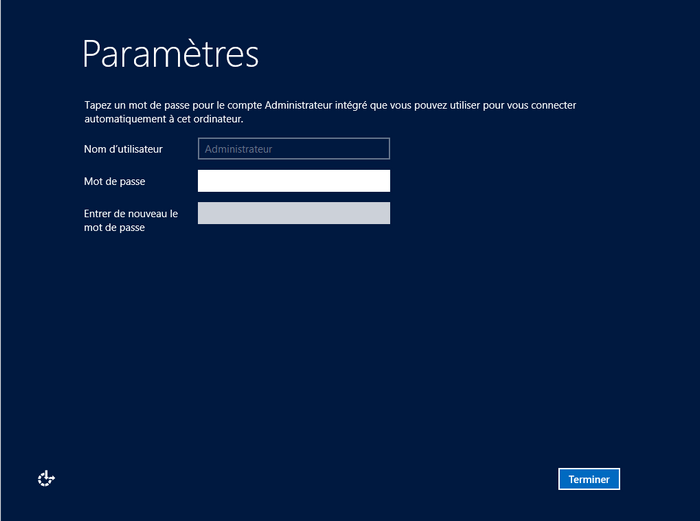Click the Administrateur username field
The width and height of the screenshot is (700, 521).
pos(294,149)
